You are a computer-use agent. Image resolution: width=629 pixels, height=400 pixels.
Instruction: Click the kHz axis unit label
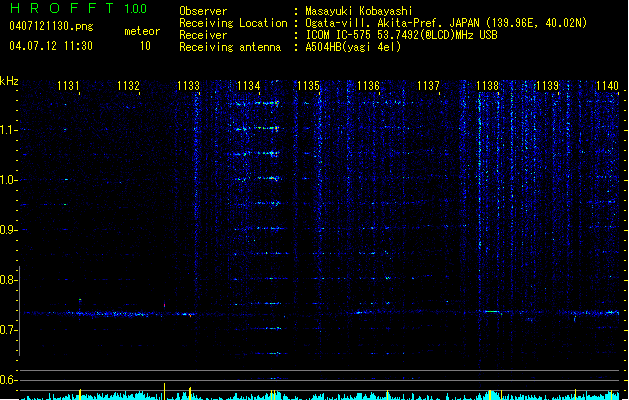(9, 81)
